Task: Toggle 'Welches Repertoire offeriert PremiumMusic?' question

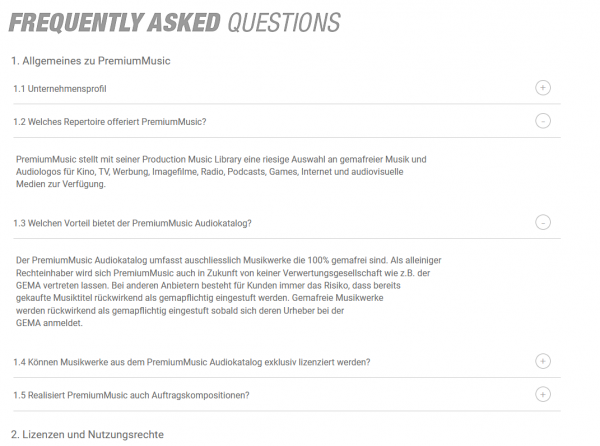Action: point(110,122)
